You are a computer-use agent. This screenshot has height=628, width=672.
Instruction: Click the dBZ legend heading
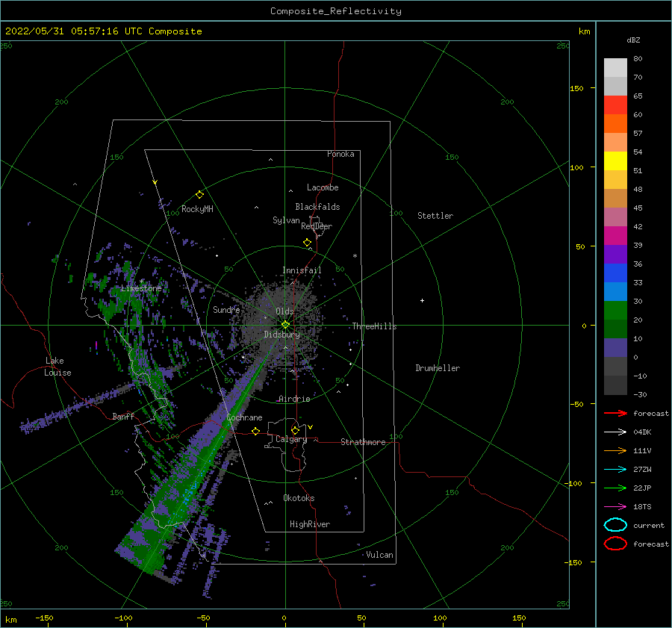[633, 40]
